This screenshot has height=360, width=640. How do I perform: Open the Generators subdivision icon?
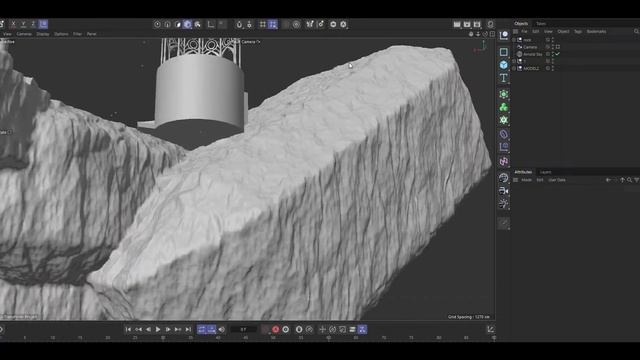504,94
